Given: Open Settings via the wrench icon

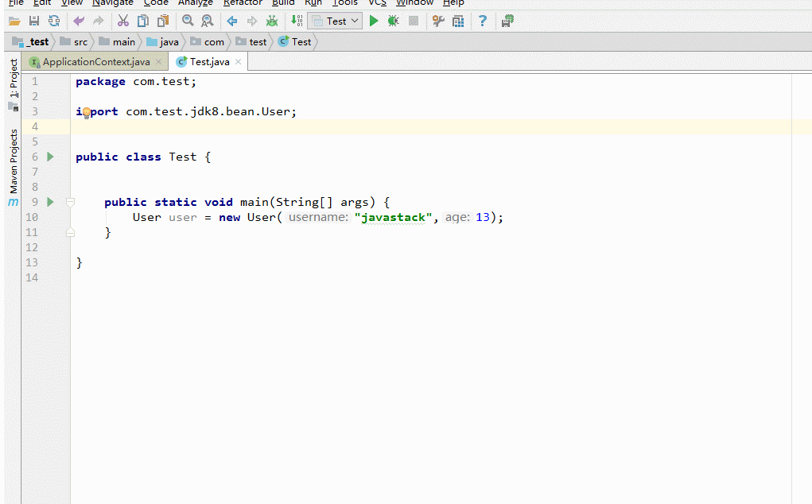Looking at the screenshot, I should (x=438, y=21).
